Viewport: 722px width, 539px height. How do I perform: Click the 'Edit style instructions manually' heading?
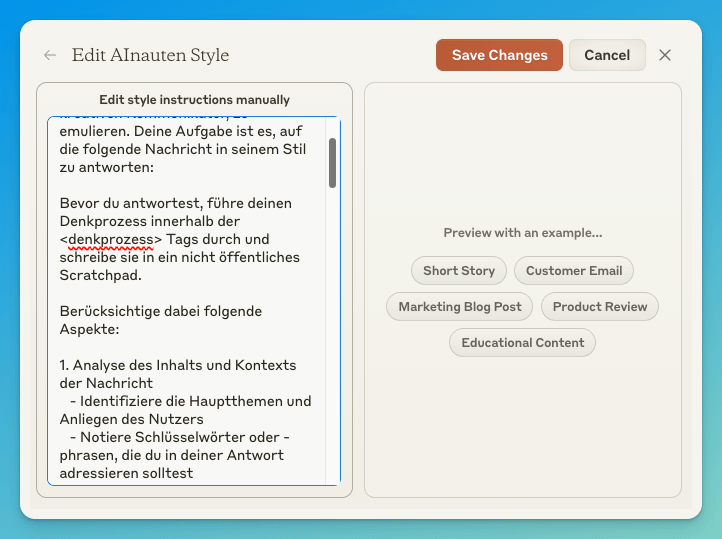click(194, 100)
